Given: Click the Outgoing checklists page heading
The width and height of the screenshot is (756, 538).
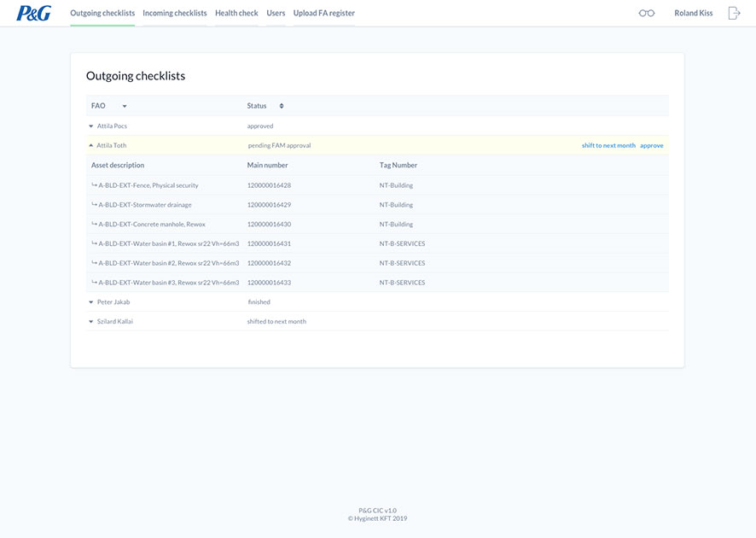Looking at the screenshot, I should (136, 76).
